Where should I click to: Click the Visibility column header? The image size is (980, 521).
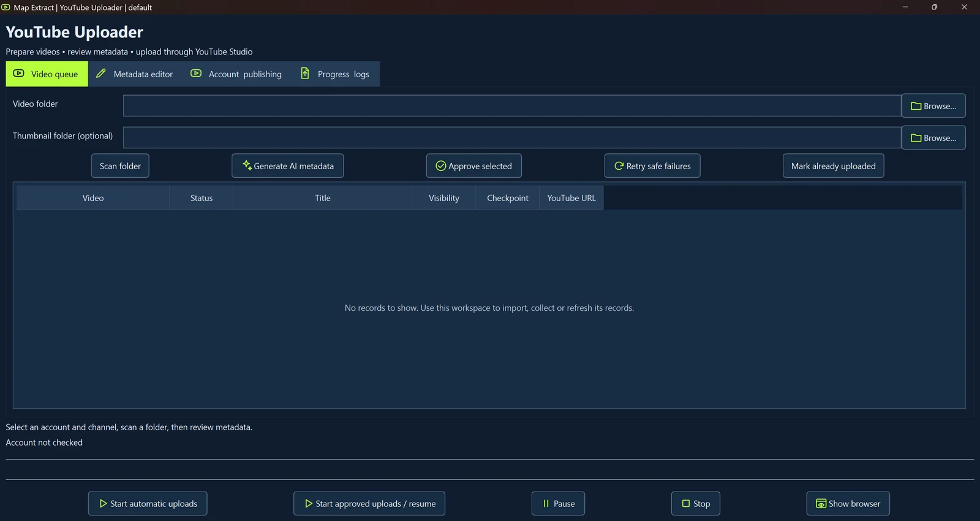tap(444, 198)
